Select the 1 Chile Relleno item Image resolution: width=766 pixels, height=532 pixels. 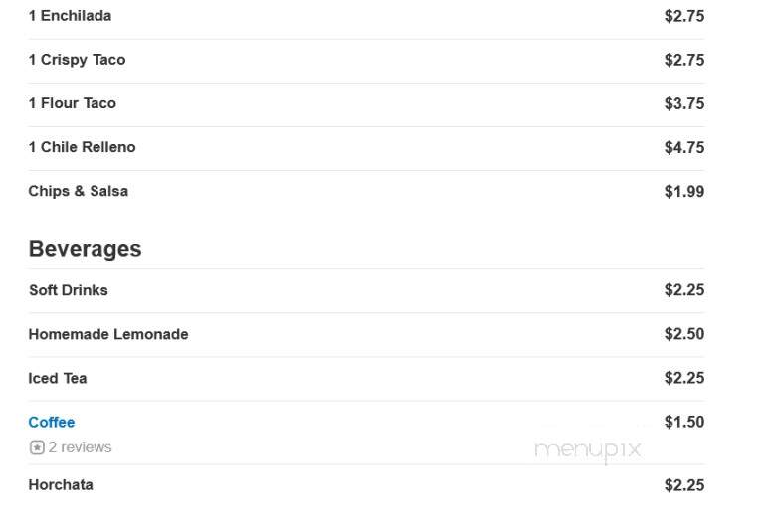pos(82,147)
